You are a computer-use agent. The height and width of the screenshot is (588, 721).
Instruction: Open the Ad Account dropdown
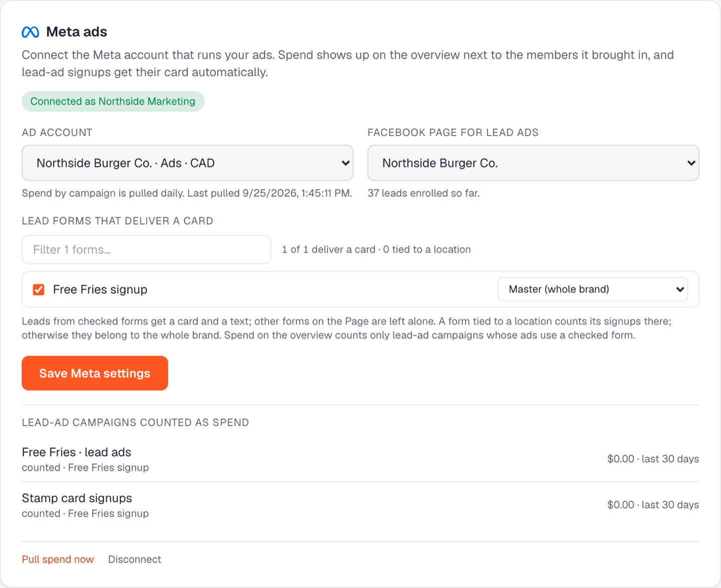(x=187, y=163)
